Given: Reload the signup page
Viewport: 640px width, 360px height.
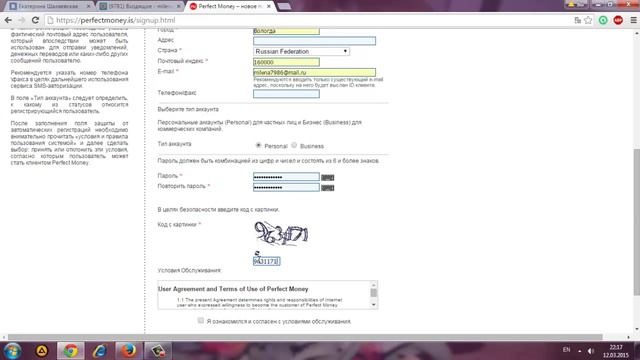Looking at the screenshot, I should [36, 20].
